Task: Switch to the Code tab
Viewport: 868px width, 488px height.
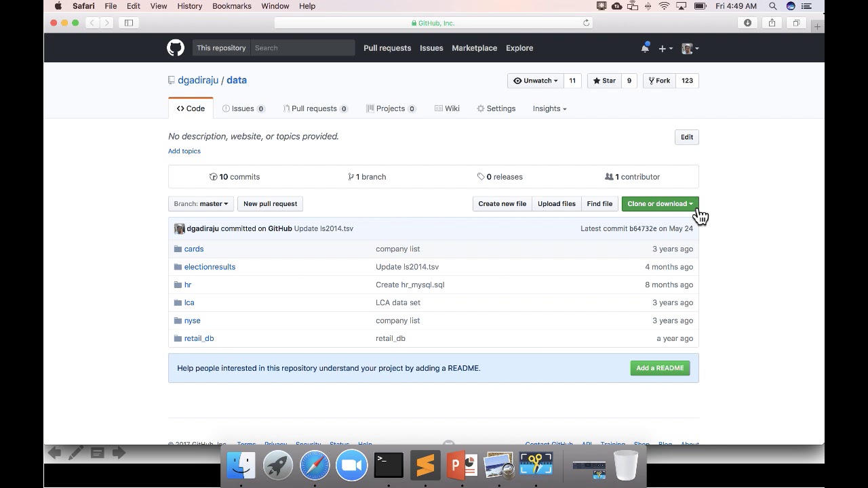Action: pyautogui.click(x=191, y=108)
